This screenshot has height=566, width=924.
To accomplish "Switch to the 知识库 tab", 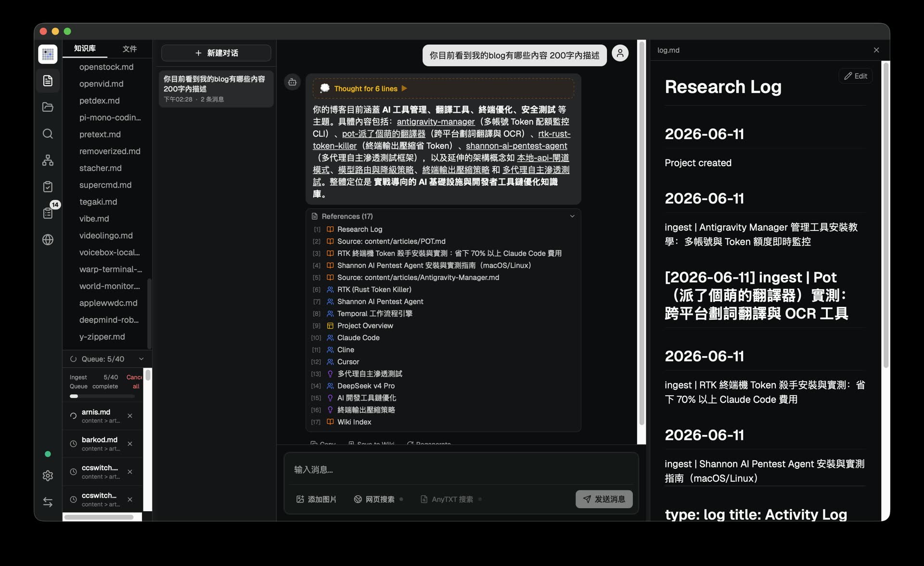I will coord(85,48).
